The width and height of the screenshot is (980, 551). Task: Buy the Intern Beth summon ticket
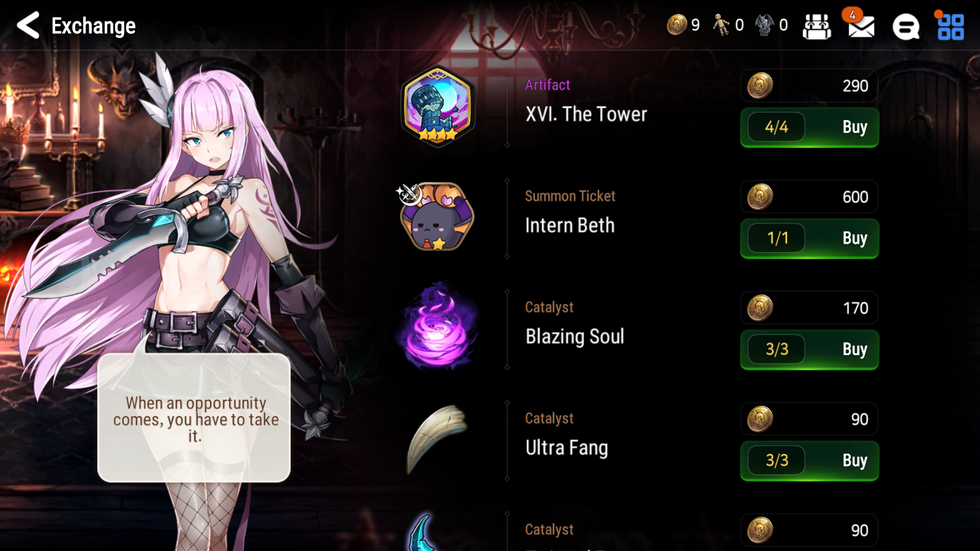pyautogui.click(x=809, y=238)
